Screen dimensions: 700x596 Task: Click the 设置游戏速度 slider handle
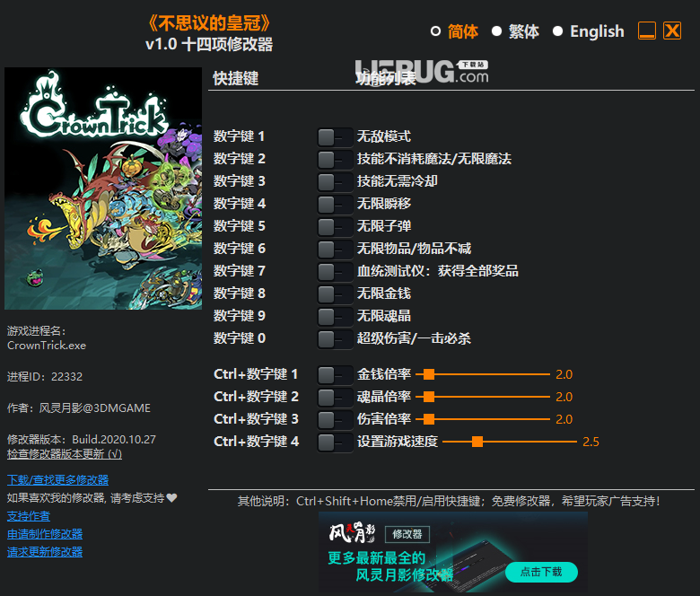pos(477,442)
